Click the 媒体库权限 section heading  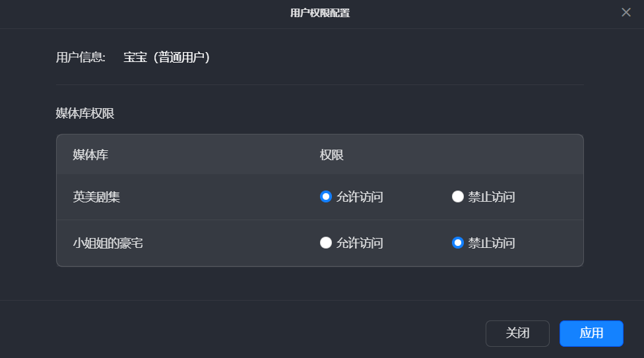point(85,113)
